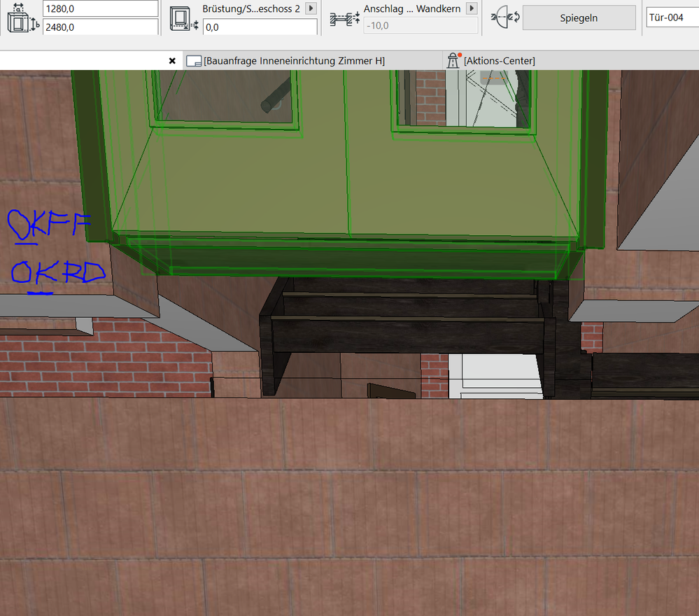Click the door height field showing 2480,0
The image size is (699, 616).
pos(100,27)
